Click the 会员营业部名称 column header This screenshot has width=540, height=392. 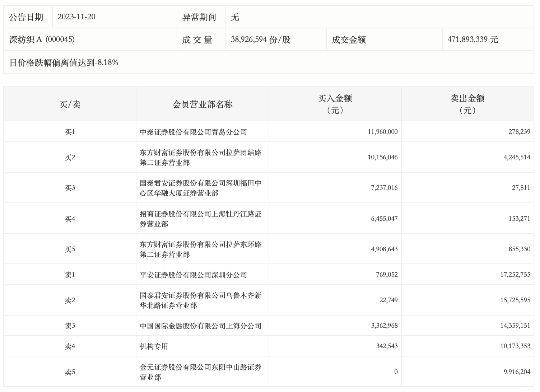[202, 104]
